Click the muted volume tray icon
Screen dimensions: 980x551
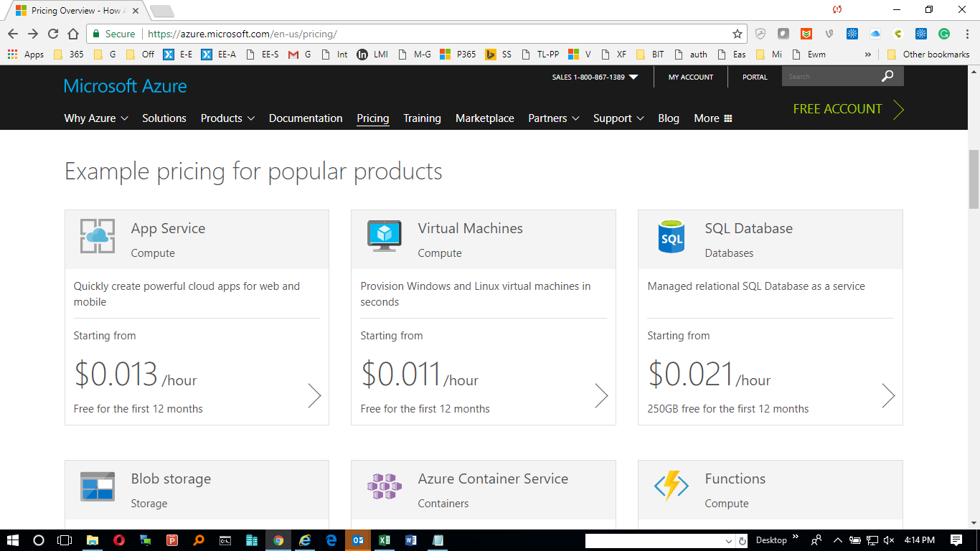[890, 540]
